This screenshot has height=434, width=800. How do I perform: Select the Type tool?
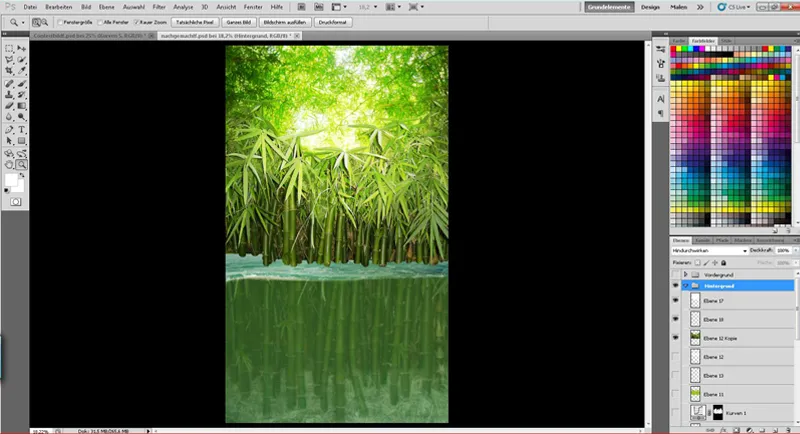point(21,130)
